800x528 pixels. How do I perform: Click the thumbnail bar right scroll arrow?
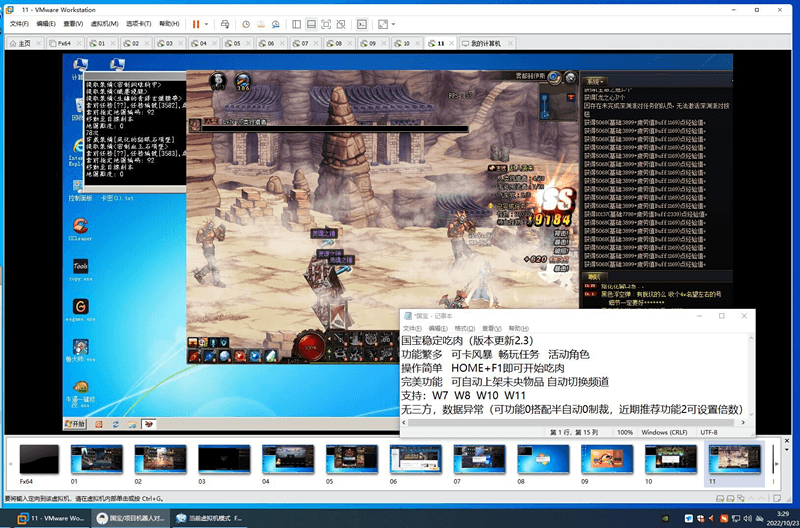(x=777, y=464)
